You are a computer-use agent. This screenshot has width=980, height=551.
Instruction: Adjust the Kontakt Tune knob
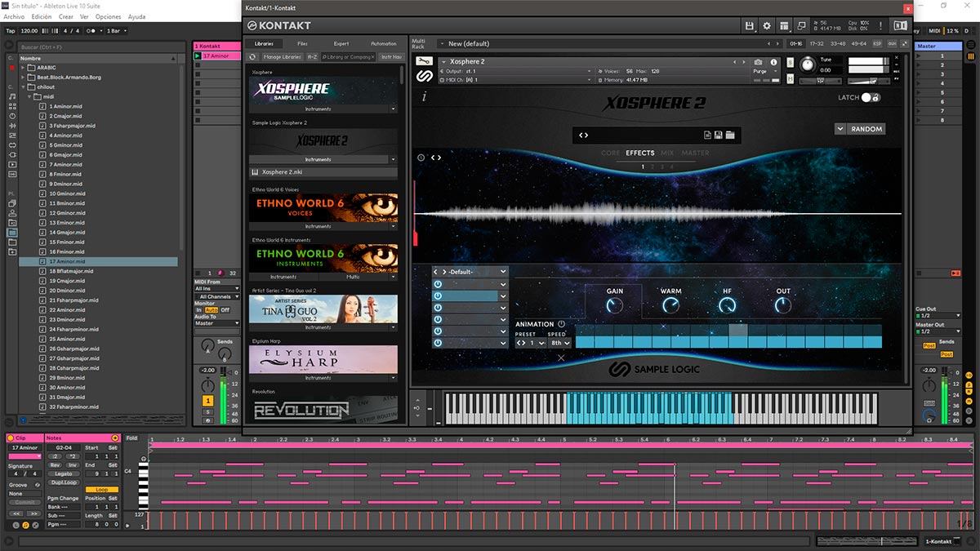tap(808, 64)
